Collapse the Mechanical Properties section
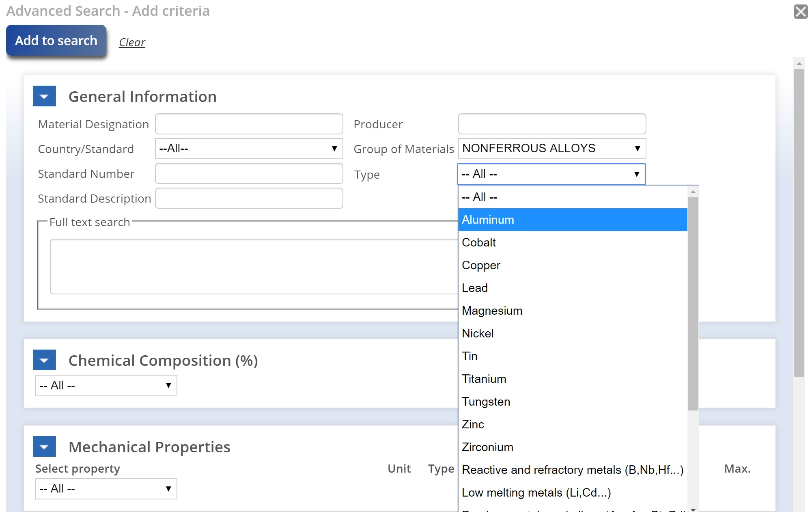 (44, 447)
